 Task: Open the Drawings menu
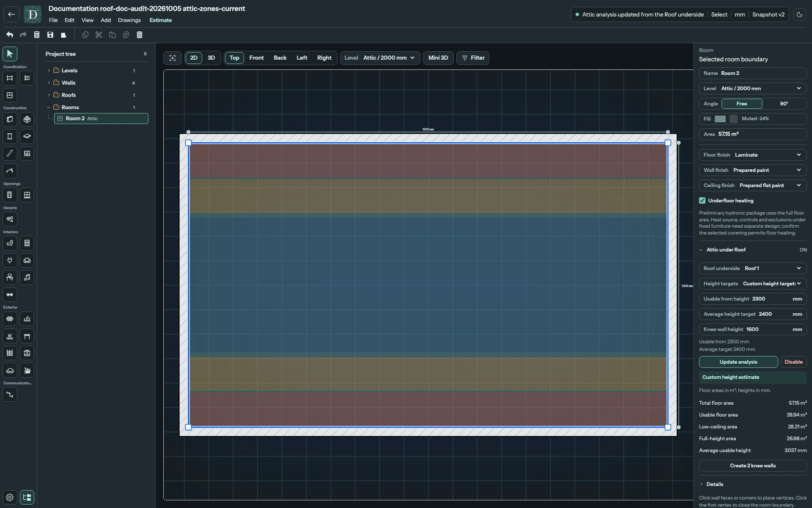click(x=129, y=20)
